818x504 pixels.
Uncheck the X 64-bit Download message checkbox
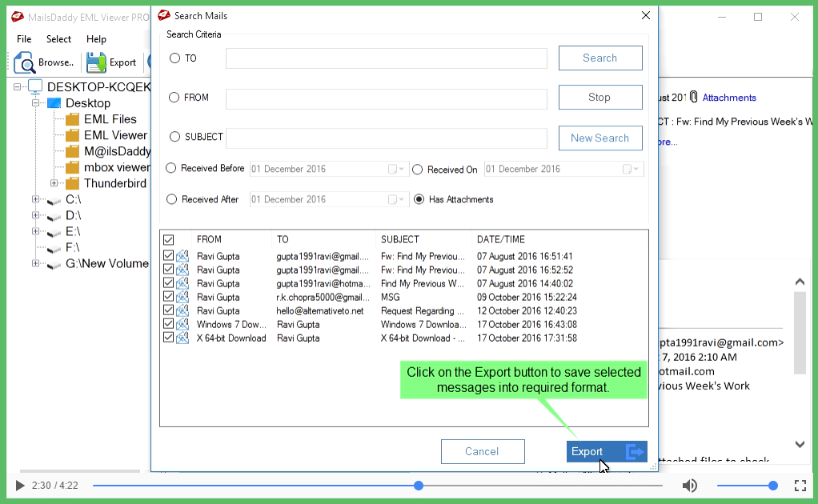pyautogui.click(x=169, y=338)
